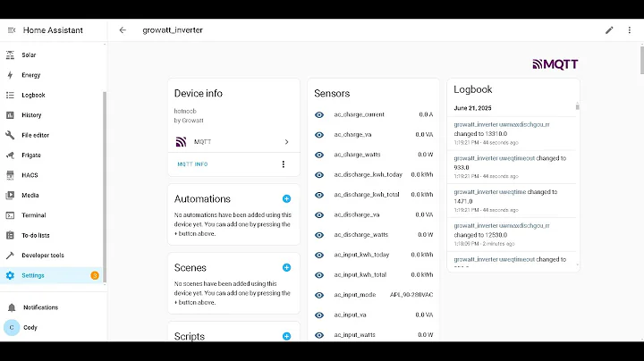This screenshot has height=361, width=644.
Task: Select Terminal in the sidebar
Action: point(34,215)
